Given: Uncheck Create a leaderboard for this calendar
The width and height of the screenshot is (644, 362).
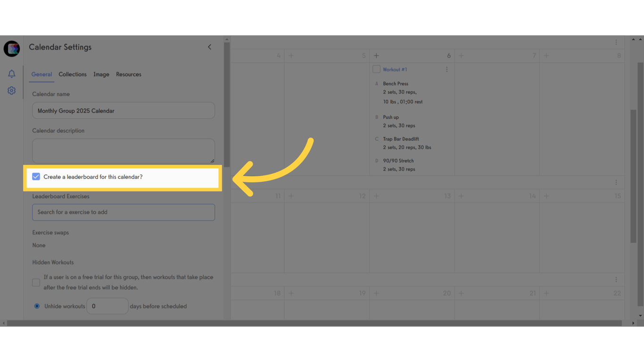Looking at the screenshot, I should (x=36, y=177).
